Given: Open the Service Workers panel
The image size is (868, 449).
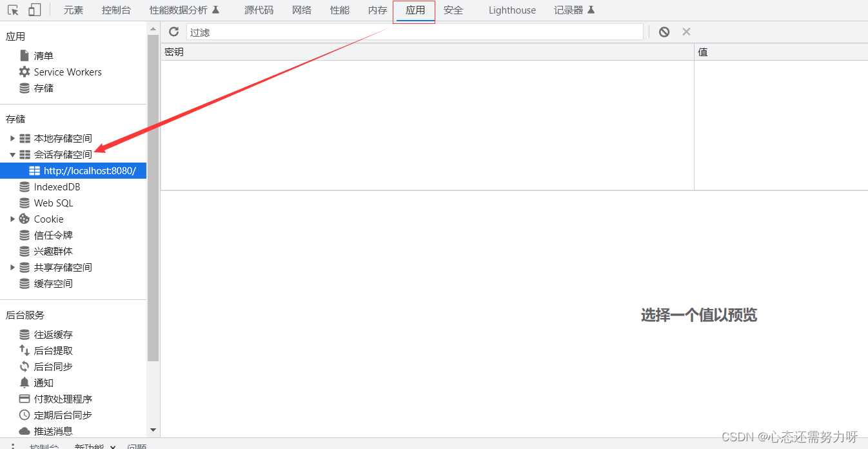Looking at the screenshot, I should [x=66, y=72].
